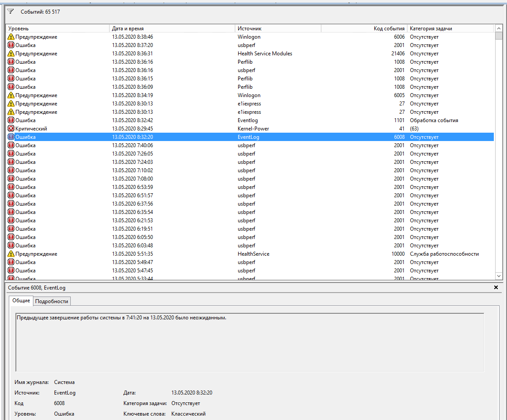The height and width of the screenshot is (420, 507).
Task: Click error icon of 5:47:45 usbperf row
Action: pos(11,271)
